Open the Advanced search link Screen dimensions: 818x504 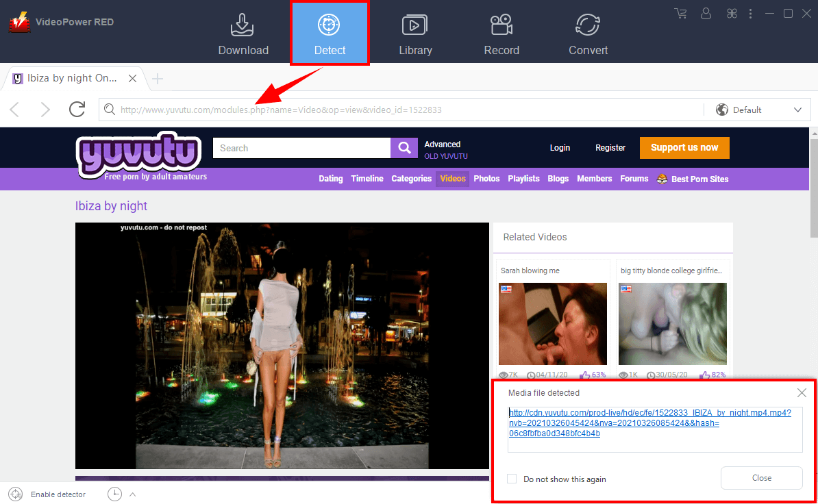click(443, 144)
